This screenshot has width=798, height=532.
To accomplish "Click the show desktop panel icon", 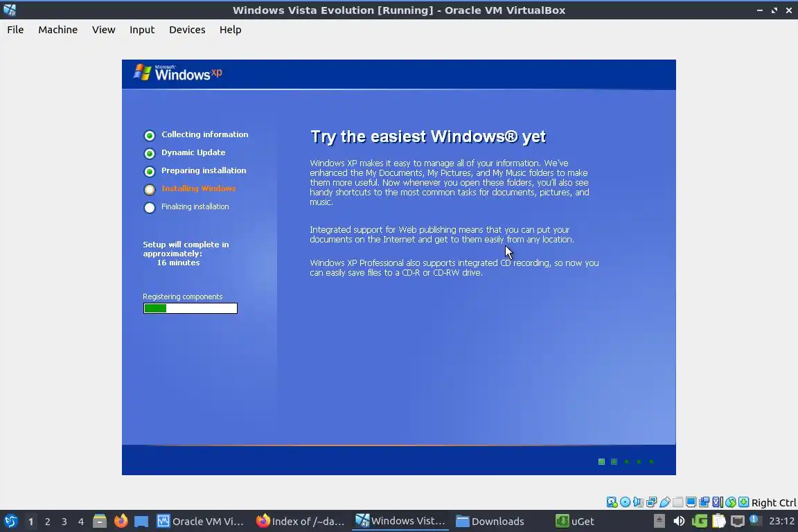I will tap(141, 522).
